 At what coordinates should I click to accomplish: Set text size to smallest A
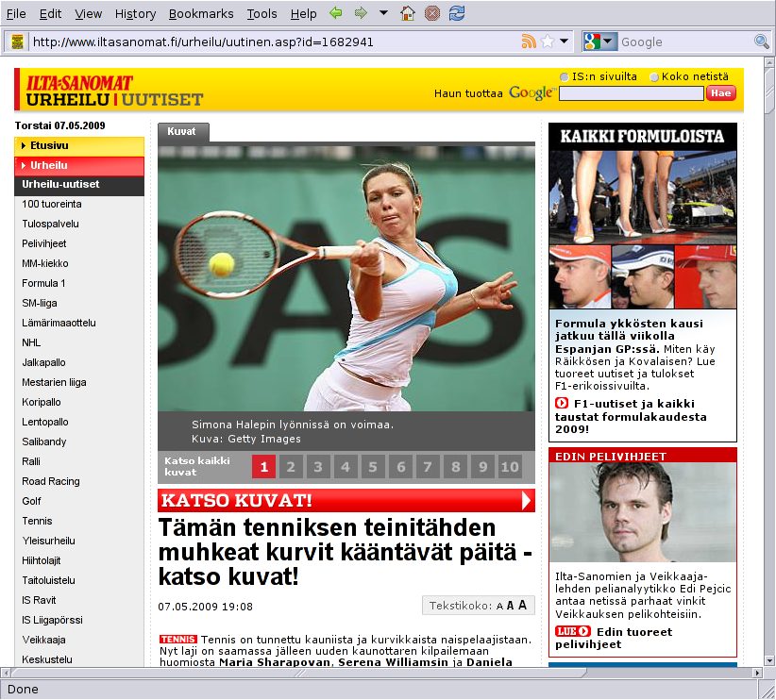[499, 606]
